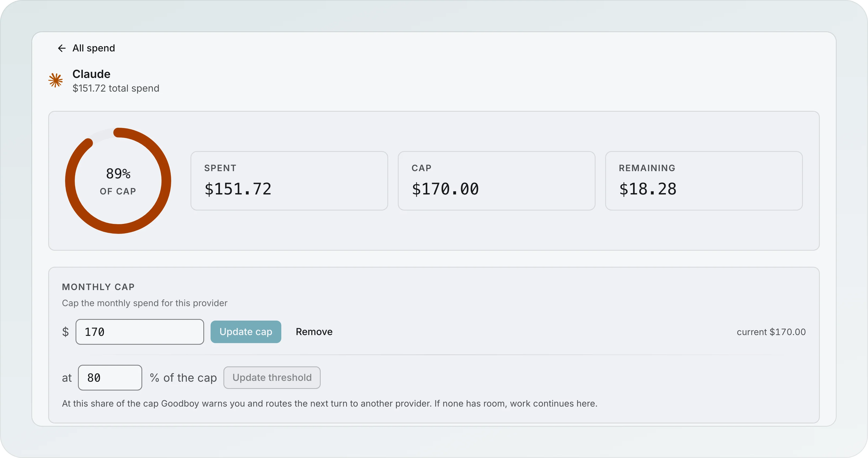Open the Cap $170.00 card

click(496, 181)
